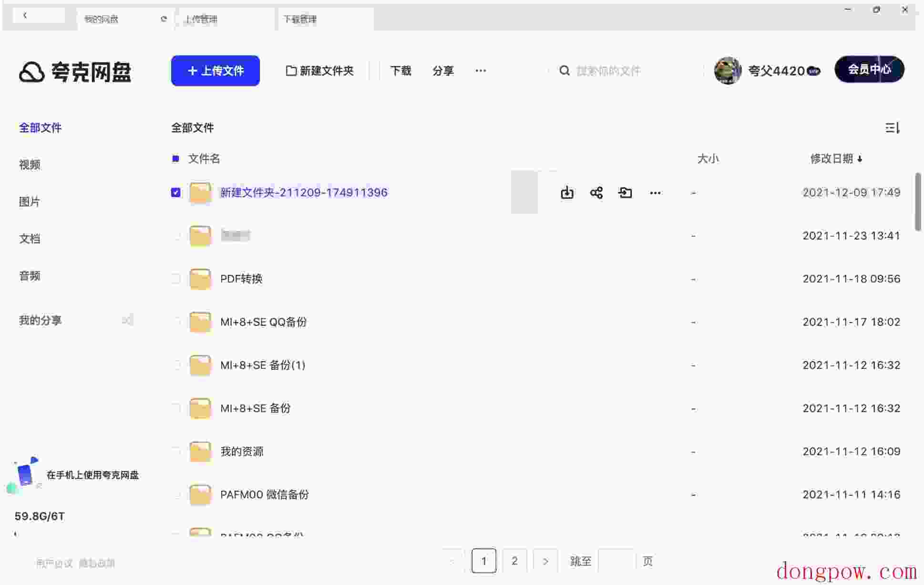This screenshot has width=924, height=585.
Task: Click the 大小 column header
Action: [x=708, y=159]
